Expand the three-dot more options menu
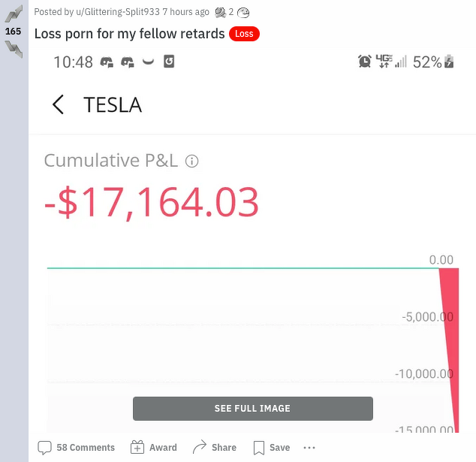This screenshot has width=476, height=462. click(x=309, y=448)
